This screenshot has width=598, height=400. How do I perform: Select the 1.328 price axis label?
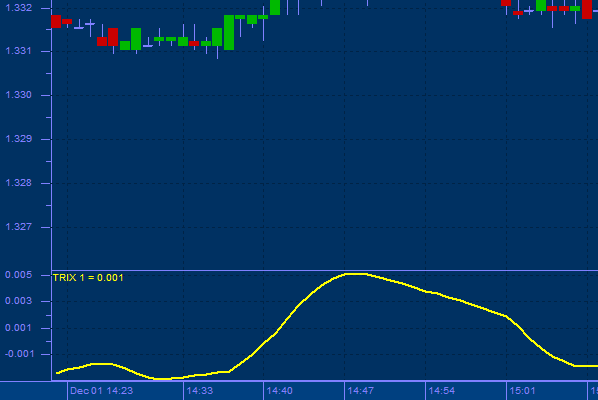coord(19,183)
